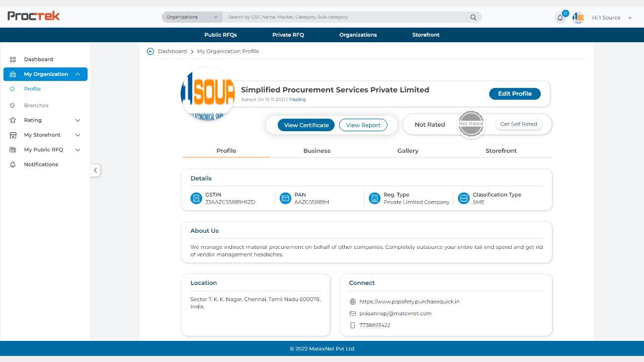The height and width of the screenshot is (362, 644).
Task: Click the Not Rated badge seal
Action: click(471, 124)
